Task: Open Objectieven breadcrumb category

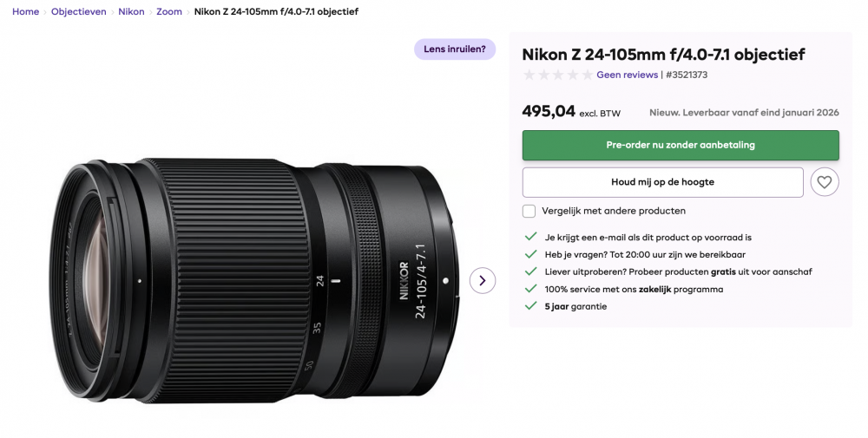Action: tap(79, 11)
